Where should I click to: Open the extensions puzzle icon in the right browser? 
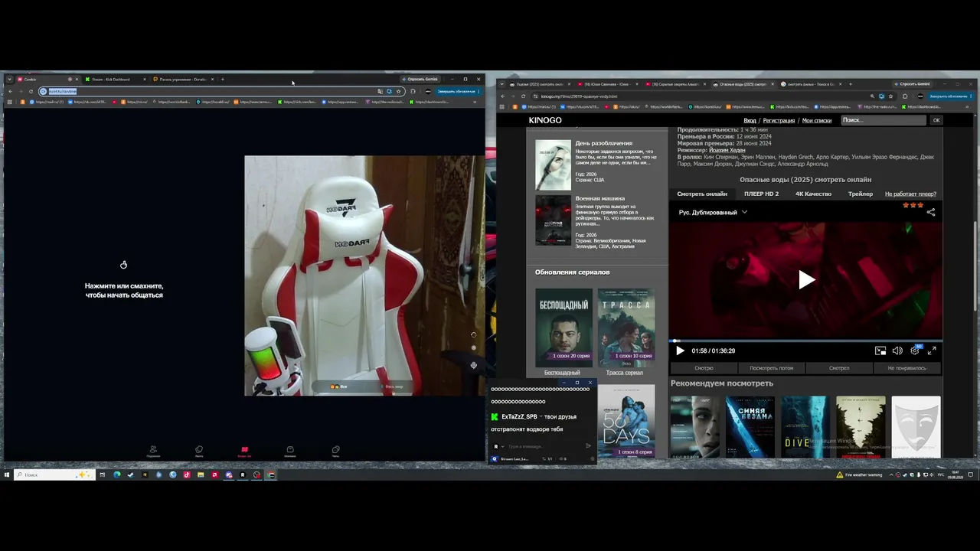(905, 96)
